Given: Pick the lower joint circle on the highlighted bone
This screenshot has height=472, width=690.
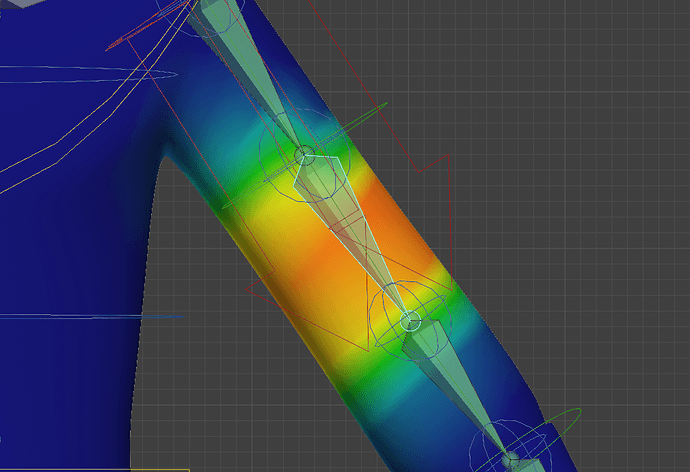Looking at the screenshot, I should pos(410,320).
